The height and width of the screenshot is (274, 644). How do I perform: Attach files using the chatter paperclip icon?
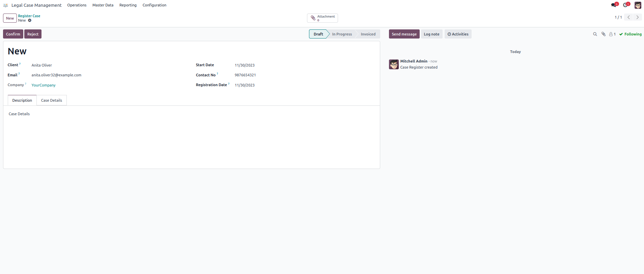coord(604,34)
